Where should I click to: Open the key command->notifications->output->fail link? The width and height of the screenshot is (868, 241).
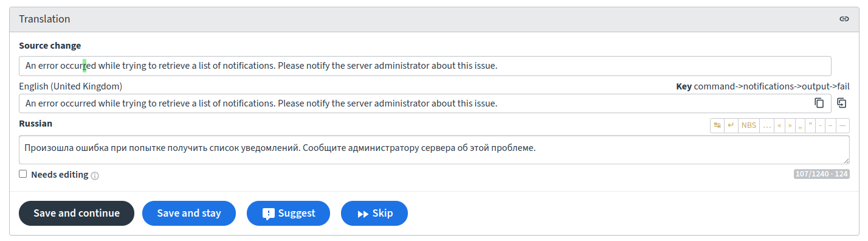point(771,86)
